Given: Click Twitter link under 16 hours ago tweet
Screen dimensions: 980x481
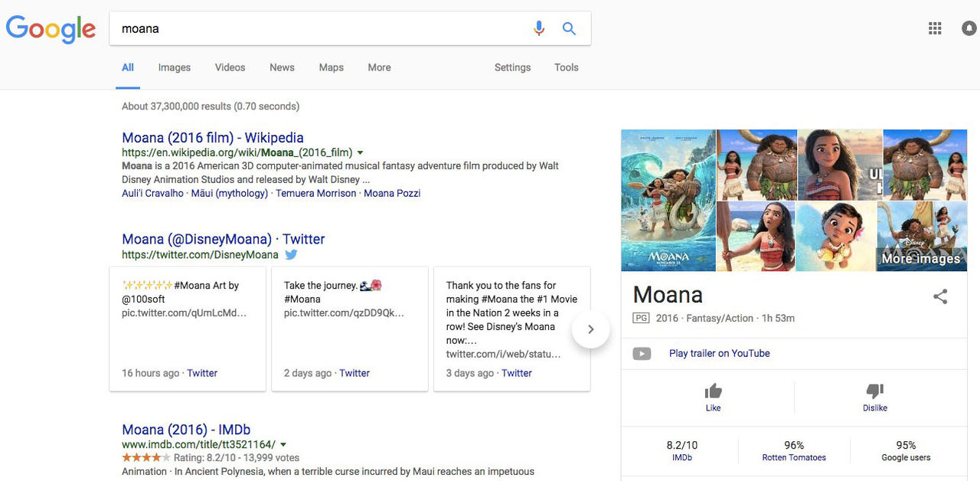Looking at the screenshot, I should pyautogui.click(x=202, y=373).
